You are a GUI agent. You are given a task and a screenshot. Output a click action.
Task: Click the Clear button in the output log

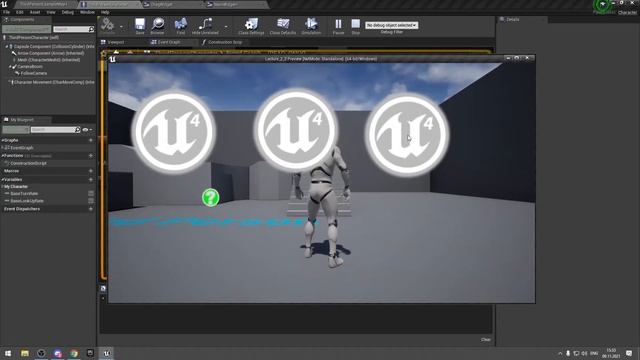[485, 340]
